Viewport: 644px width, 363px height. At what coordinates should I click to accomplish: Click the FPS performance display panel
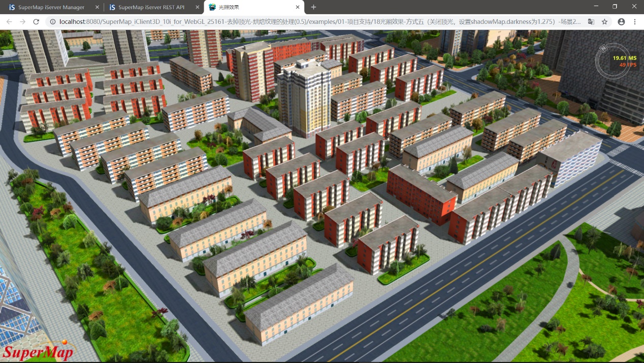pyautogui.click(x=624, y=62)
